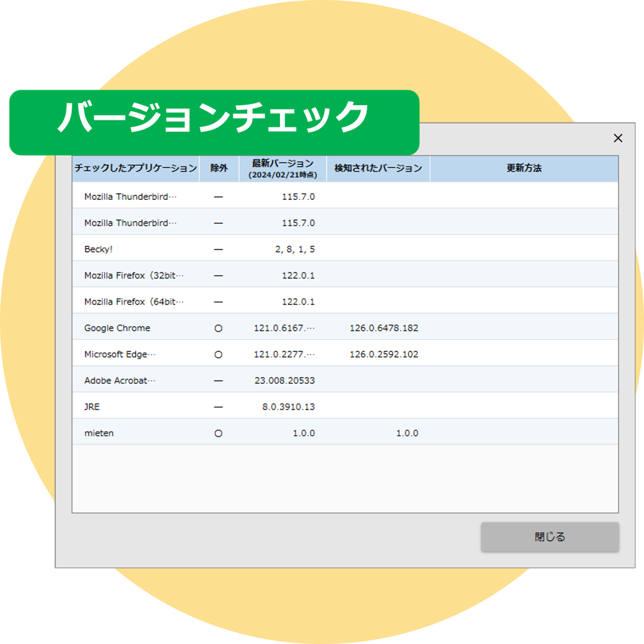This screenshot has height=644, width=644.
Task: Click the exclusion dash in Becky! row
Action: [218, 249]
